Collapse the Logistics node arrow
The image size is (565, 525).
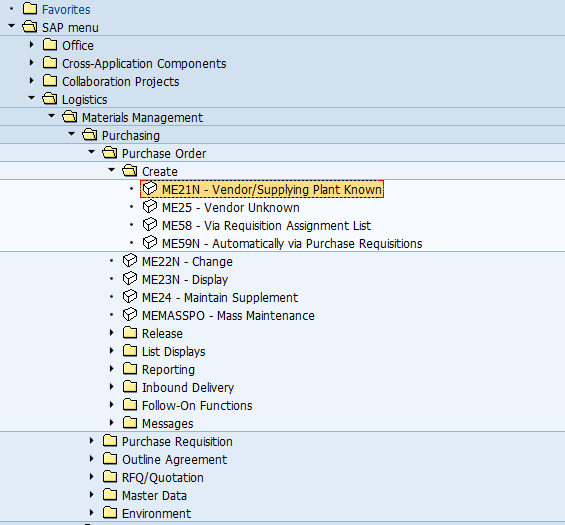pyautogui.click(x=32, y=98)
